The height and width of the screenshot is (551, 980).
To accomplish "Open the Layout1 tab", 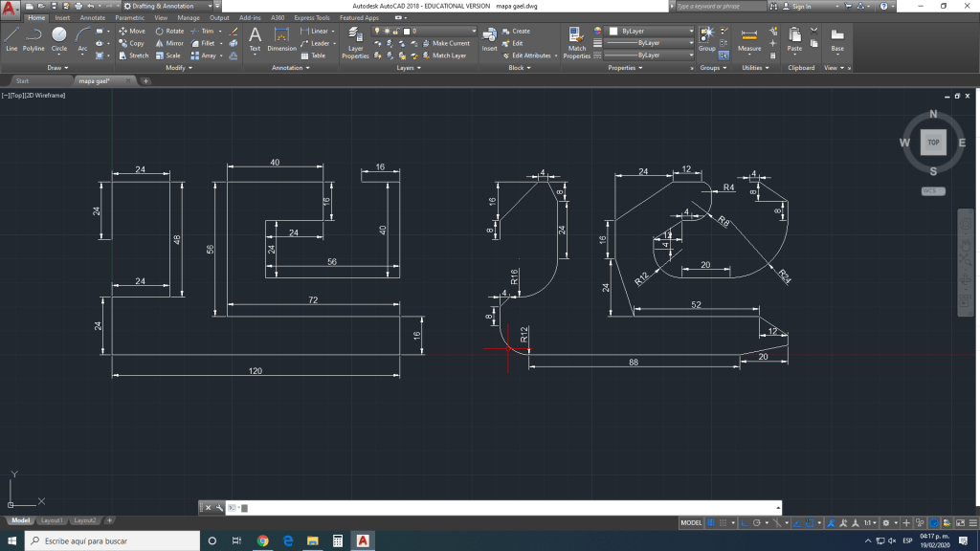I will coord(54,520).
